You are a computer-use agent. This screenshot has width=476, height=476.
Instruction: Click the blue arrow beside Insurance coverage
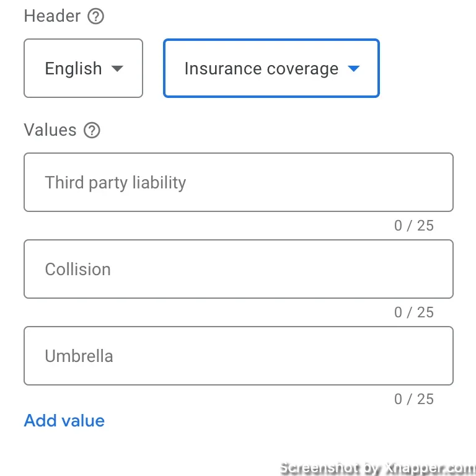tap(353, 69)
